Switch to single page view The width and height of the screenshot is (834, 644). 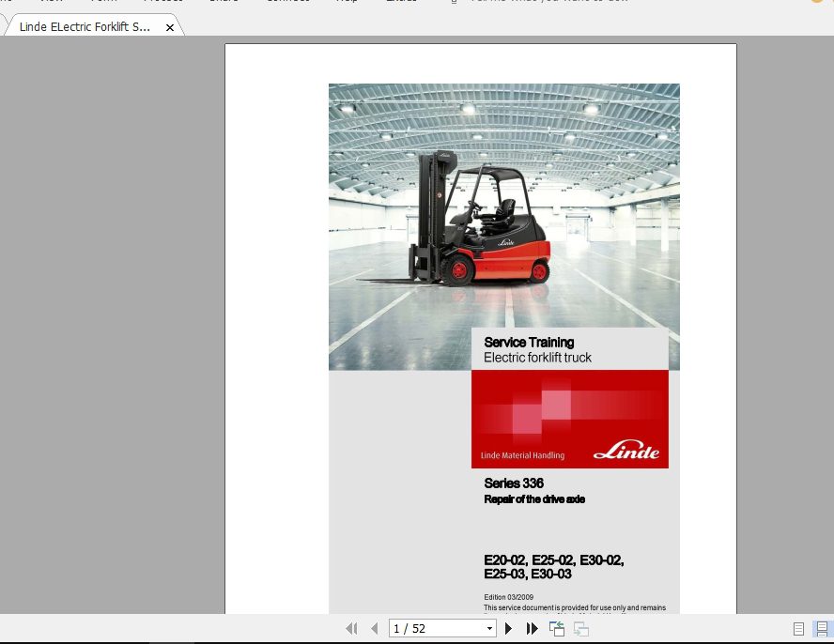pyautogui.click(x=798, y=629)
